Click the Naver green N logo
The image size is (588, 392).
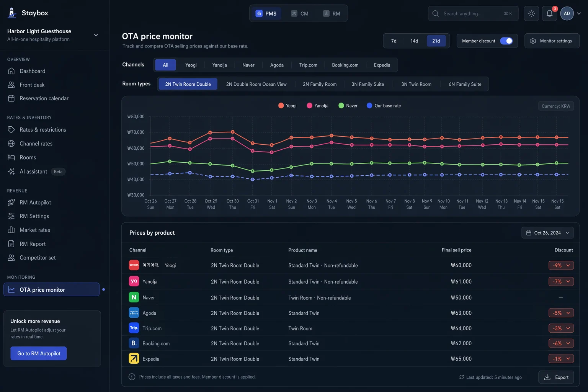coord(134,297)
